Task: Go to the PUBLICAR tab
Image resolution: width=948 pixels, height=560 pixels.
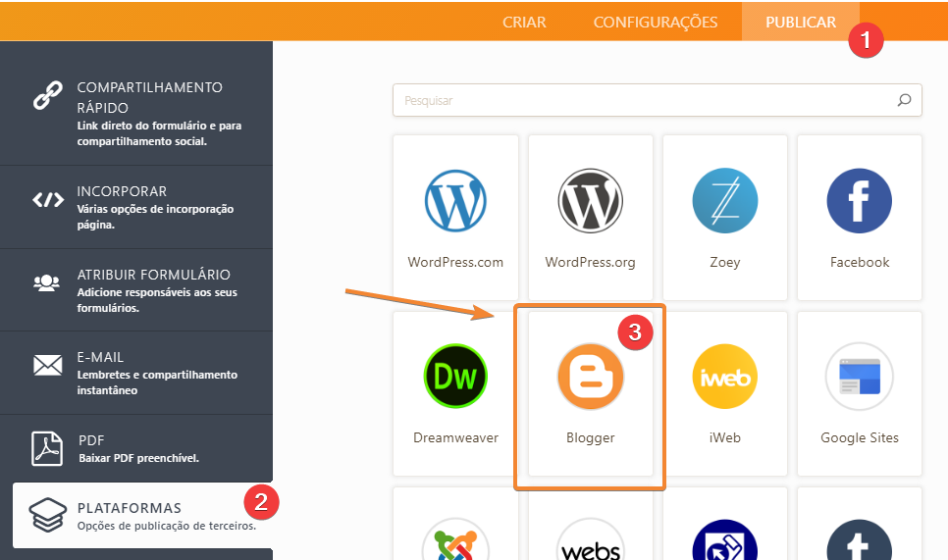Action: tap(801, 22)
